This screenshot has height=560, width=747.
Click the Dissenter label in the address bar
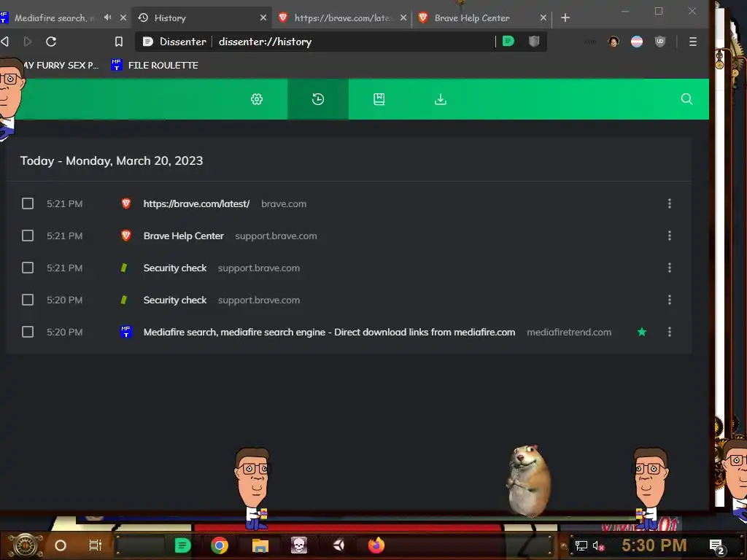183,42
